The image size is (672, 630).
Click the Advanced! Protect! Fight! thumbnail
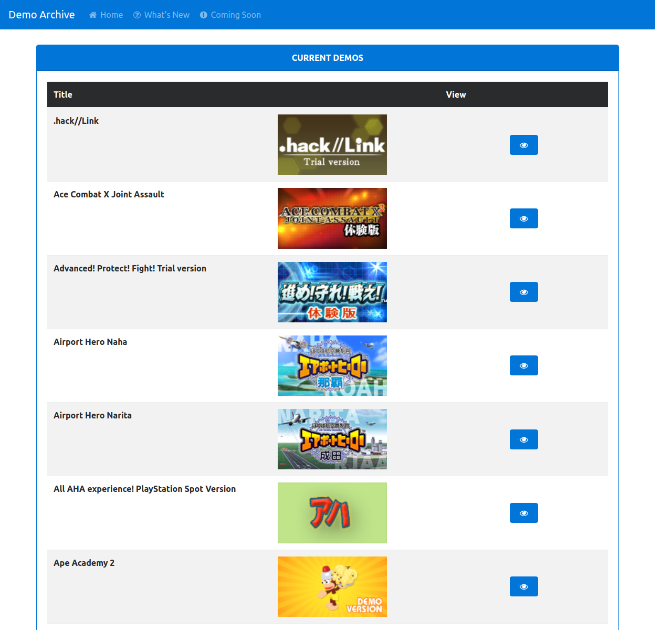332,292
